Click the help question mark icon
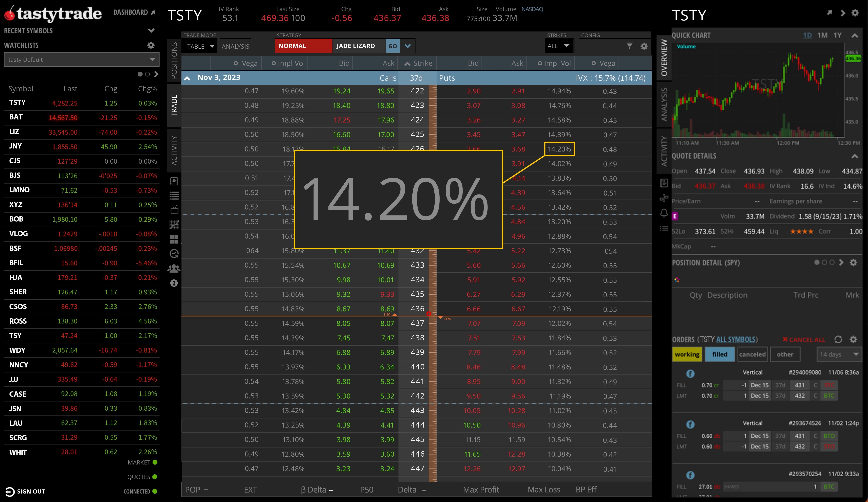 (x=174, y=283)
